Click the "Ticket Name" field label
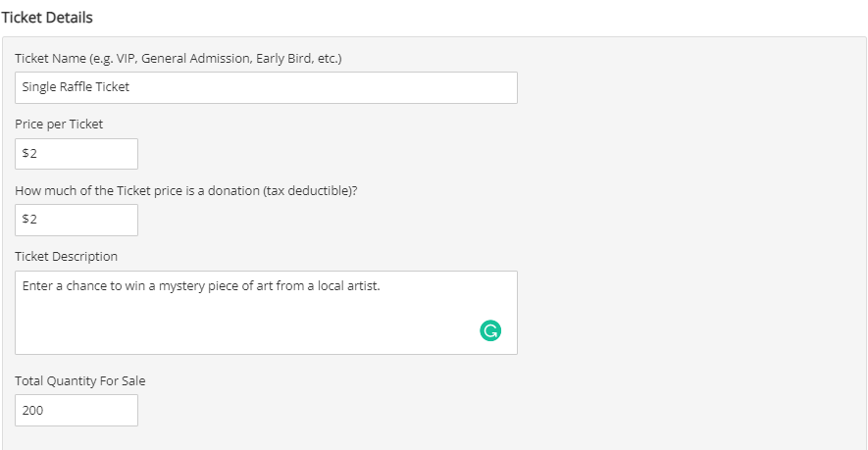The width and height of the screenshot is (868, 450). (50, 58)
